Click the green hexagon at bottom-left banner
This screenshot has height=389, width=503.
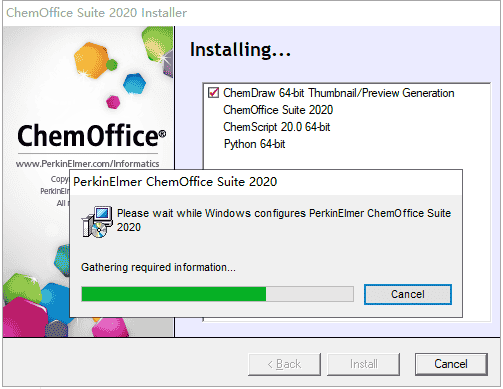tap(22, 288)
